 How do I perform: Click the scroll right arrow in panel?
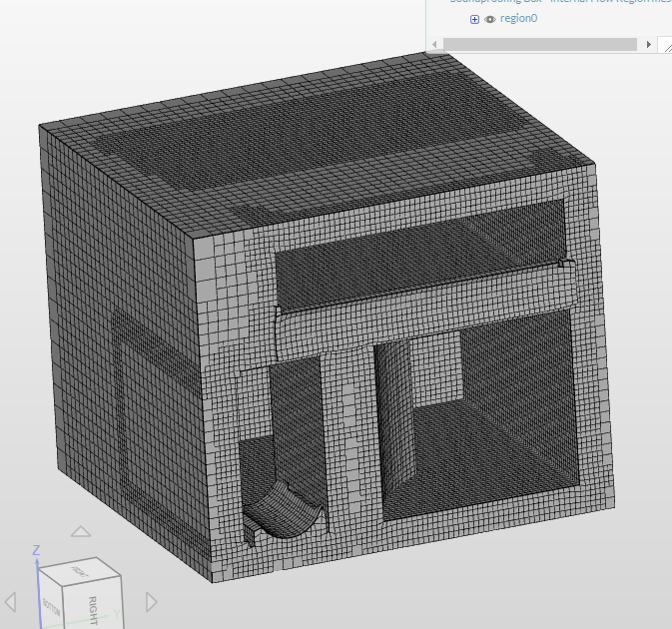click(x=648, y=44)
